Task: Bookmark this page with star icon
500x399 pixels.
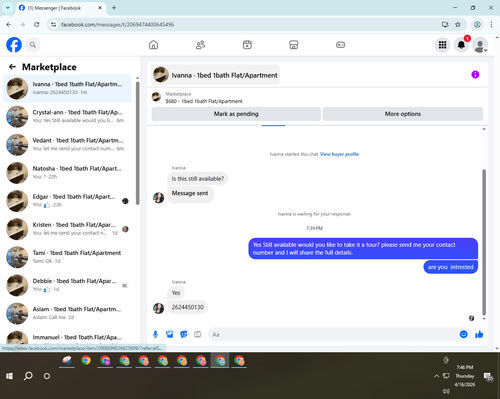Action: (458, 24)
